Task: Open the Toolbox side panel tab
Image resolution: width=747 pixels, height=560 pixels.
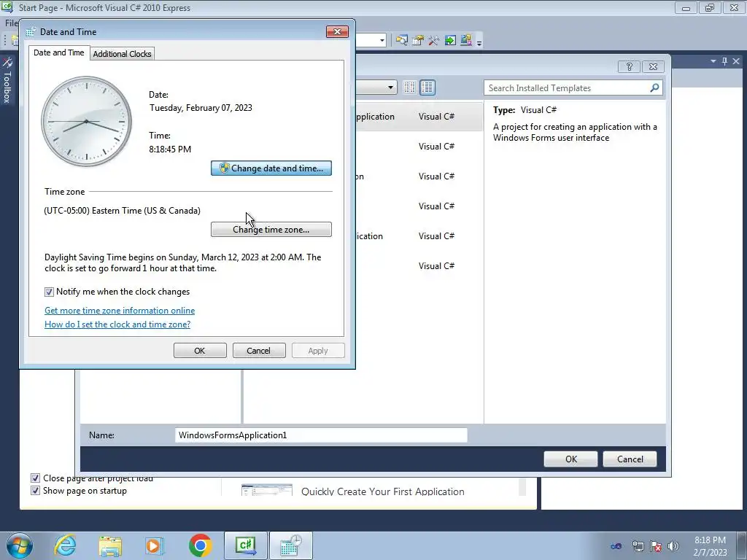Action: pyautogui.click(x=7, y=80)
